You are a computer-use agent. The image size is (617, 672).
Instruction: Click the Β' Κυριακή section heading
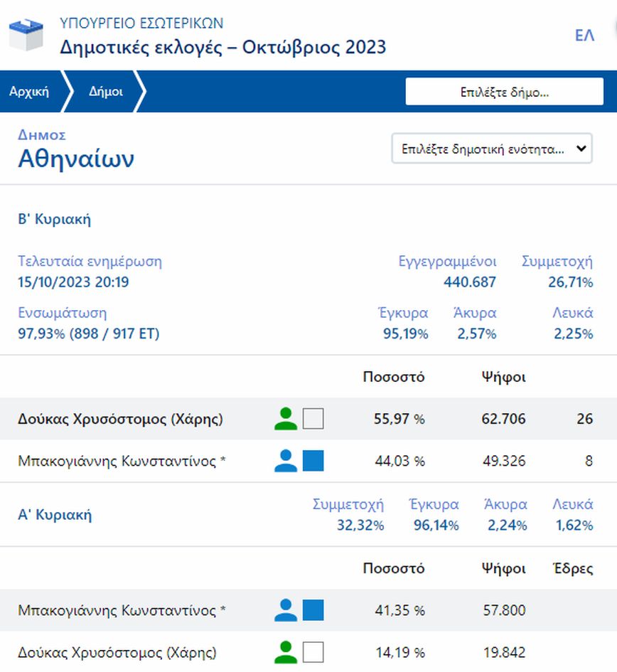click(x=54, y=219)
